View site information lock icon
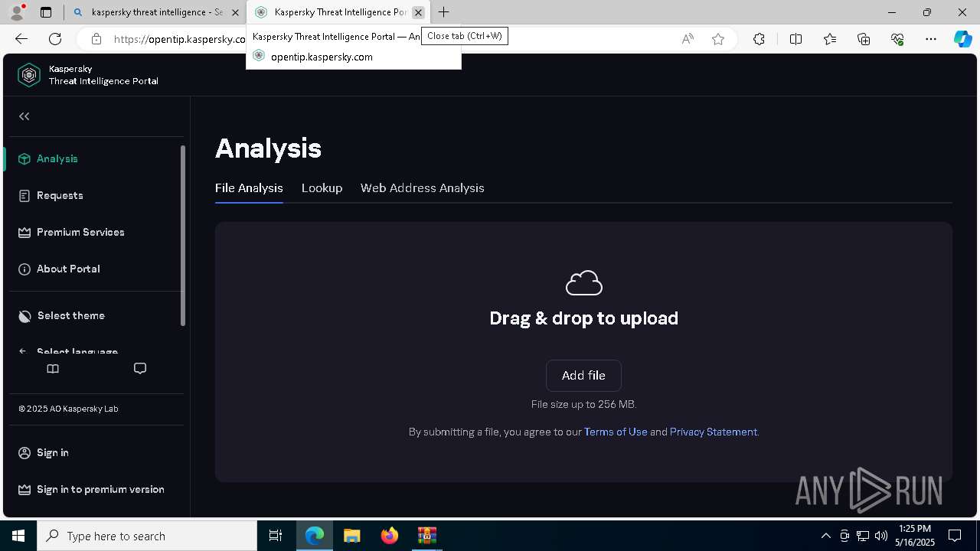The width and height of the screenshot is (980, 551). tap(96, 39)
